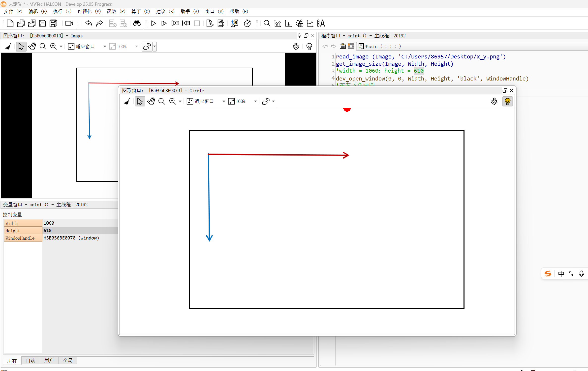Open fit-window dropdown in Image graphics window
This screenshot has height=371, width=588.
coord(105,46)
